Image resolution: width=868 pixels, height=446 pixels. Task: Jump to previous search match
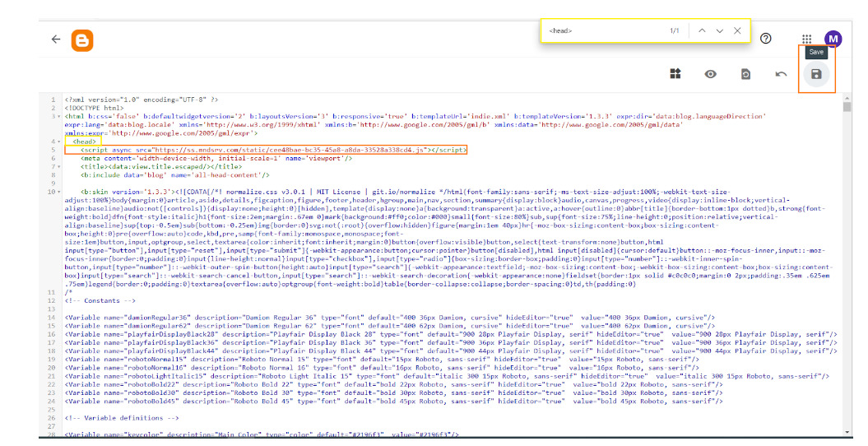tap(701, 30)
